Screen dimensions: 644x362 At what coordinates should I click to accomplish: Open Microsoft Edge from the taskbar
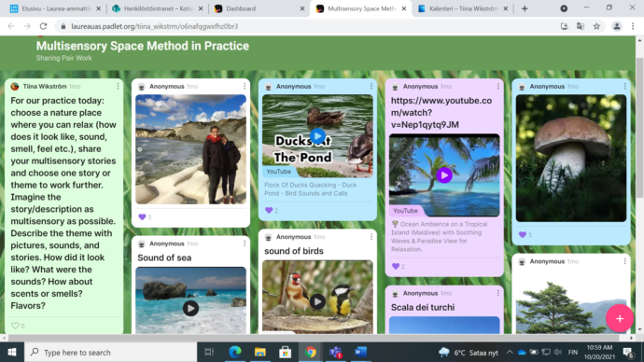[235, 352]
